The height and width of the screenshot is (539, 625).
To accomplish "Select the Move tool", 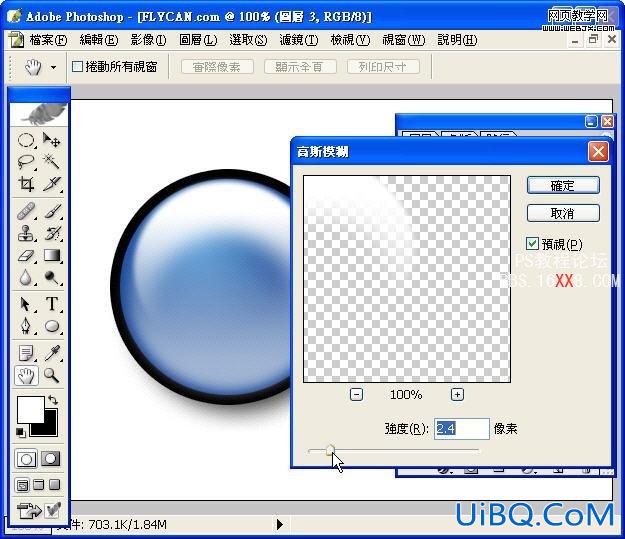I will click(51, 140).
